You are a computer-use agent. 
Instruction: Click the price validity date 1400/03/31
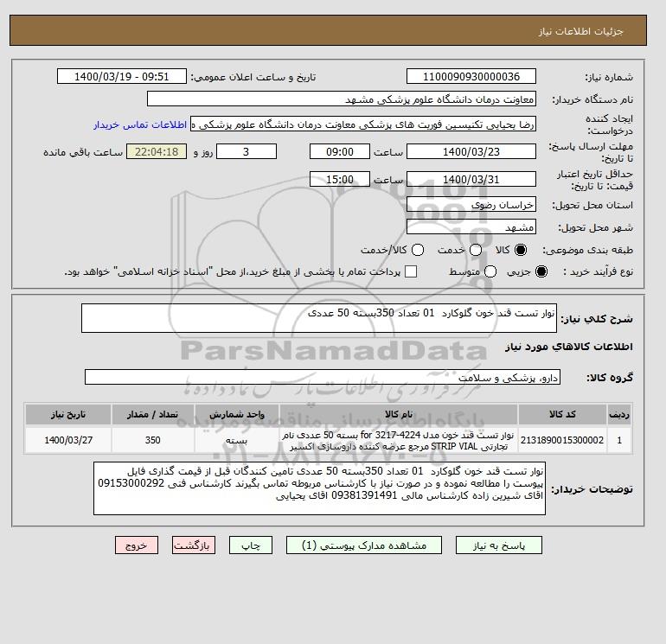[x=471, y=179]
